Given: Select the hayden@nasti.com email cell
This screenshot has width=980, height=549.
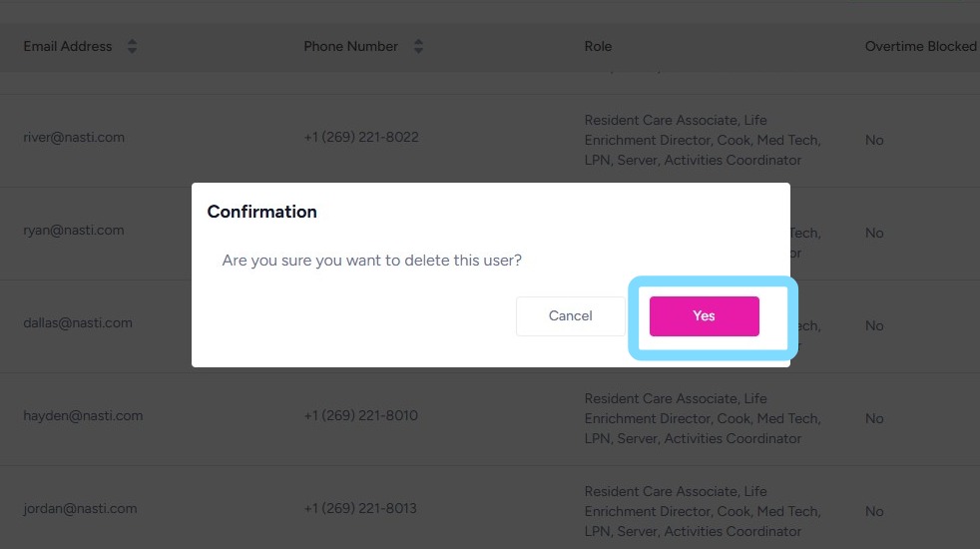Looking at the screenshot, I should (83, 416).
